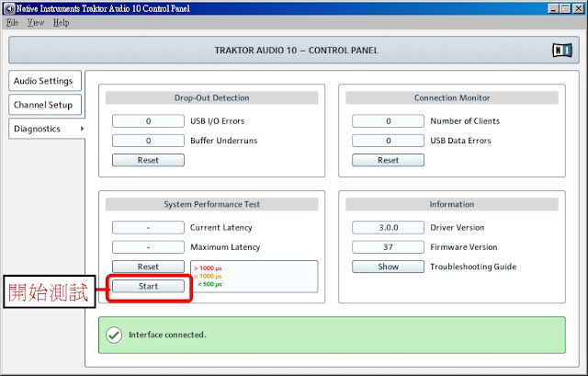The height and width of the screenshot is (376, 588).
Task: Click the Firmware Version field showing 37
Action: click(x=388, y=247)
